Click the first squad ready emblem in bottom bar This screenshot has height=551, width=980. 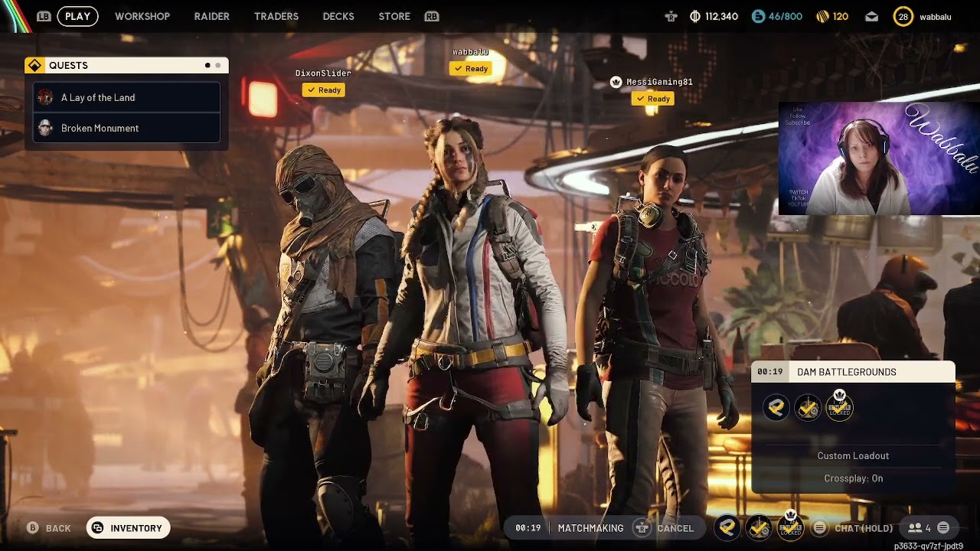click(727, 527)
